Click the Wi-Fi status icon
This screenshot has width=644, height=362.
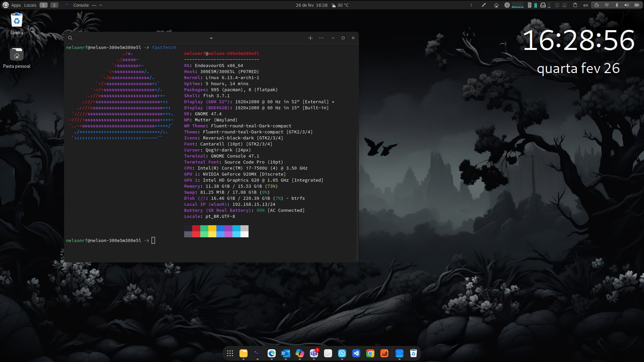(x=606, y=5)
